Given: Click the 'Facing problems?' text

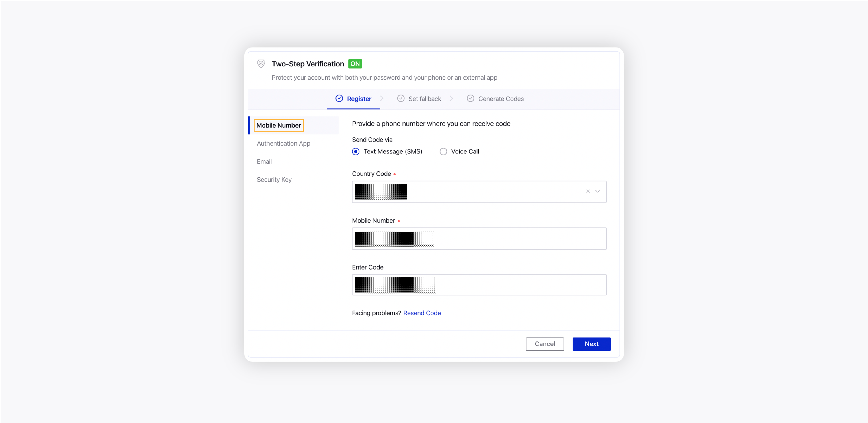Looking at the screenshot, I should pyautogui.click(x=376, y=313).
